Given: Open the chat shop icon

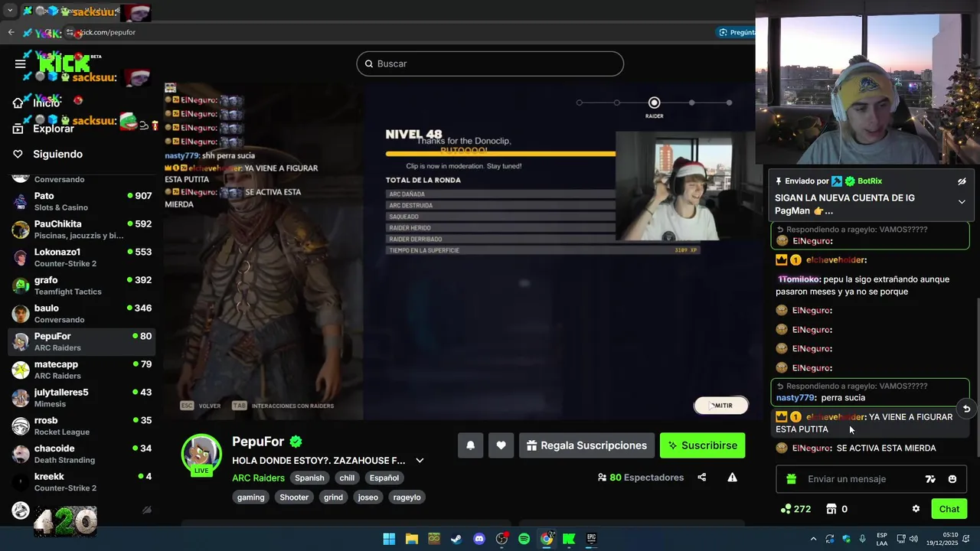Looking at the screenshot, I should coord(831,509).
